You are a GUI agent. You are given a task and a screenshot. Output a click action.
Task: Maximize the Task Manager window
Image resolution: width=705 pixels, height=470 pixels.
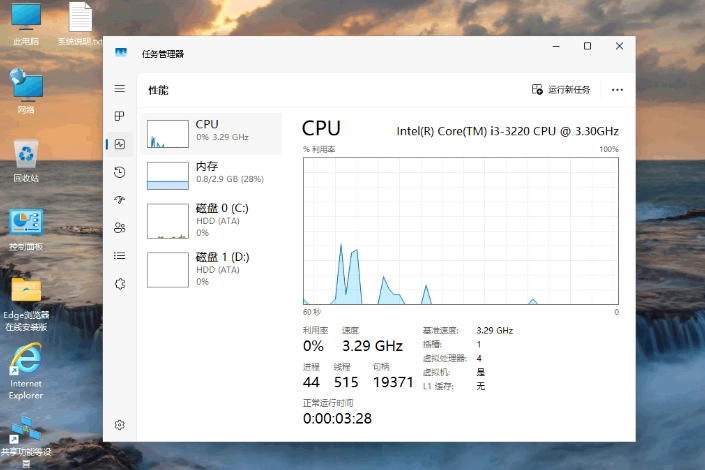click(587, 46)
